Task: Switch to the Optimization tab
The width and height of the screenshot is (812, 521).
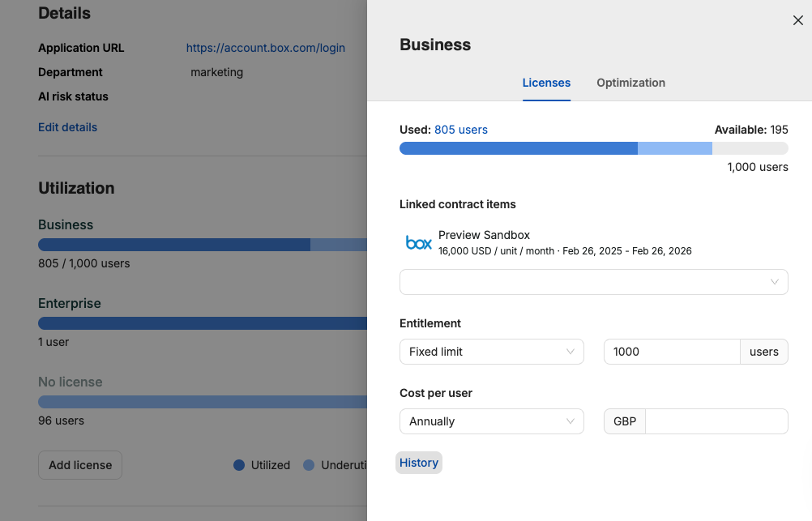Action: click(x=630, y=83)
